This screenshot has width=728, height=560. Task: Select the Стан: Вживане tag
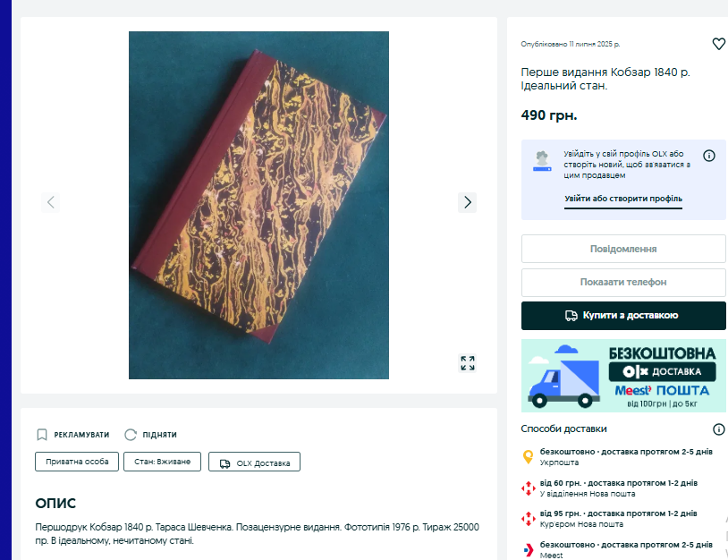coord(162,462)
